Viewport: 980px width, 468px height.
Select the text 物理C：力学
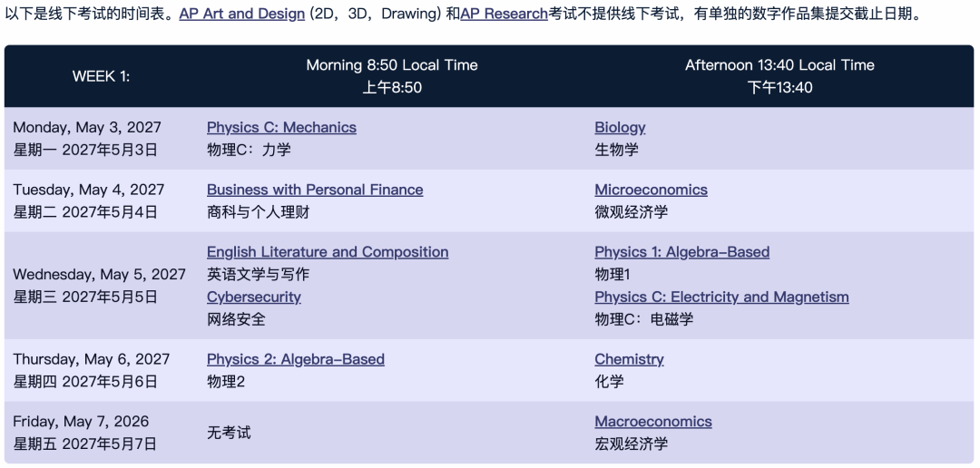[x=249, y=150]
